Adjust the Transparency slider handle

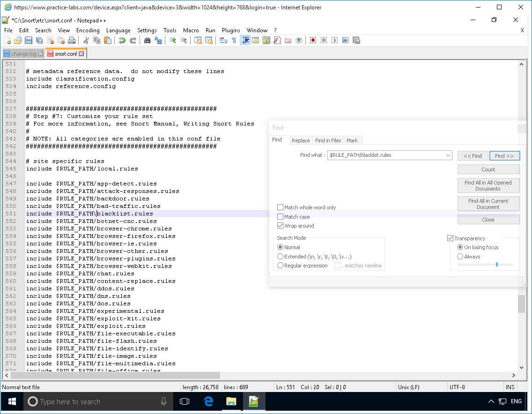(496, 265)
